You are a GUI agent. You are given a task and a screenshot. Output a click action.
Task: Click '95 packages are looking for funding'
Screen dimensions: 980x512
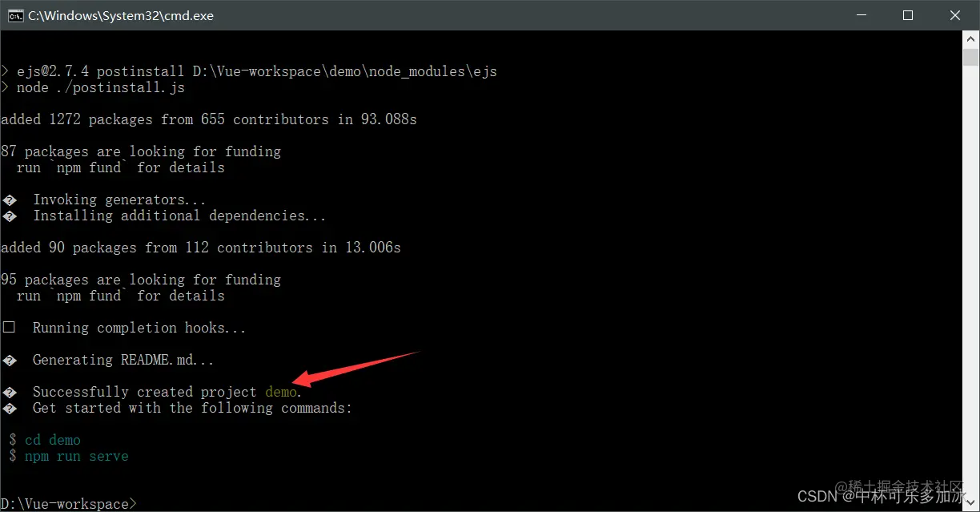141,280
